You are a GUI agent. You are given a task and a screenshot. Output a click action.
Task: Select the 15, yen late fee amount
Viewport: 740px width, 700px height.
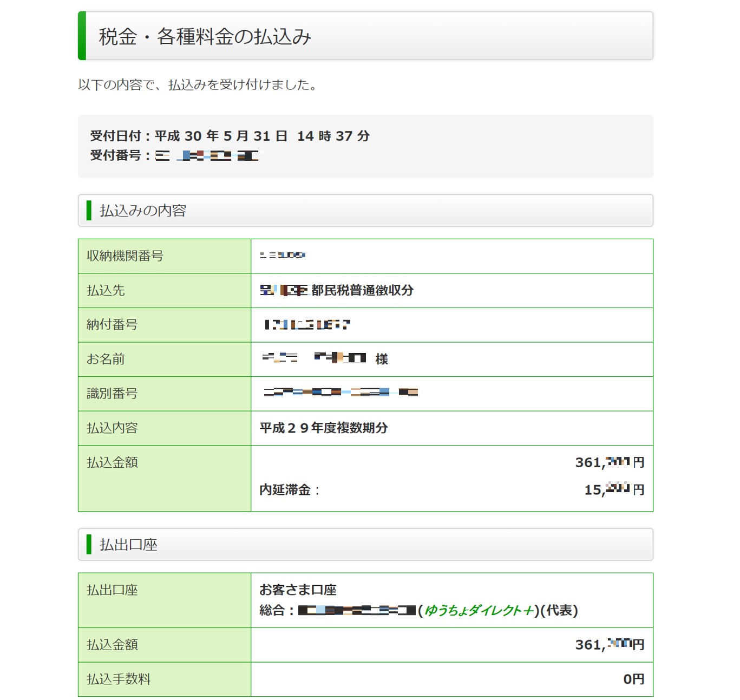614,490
